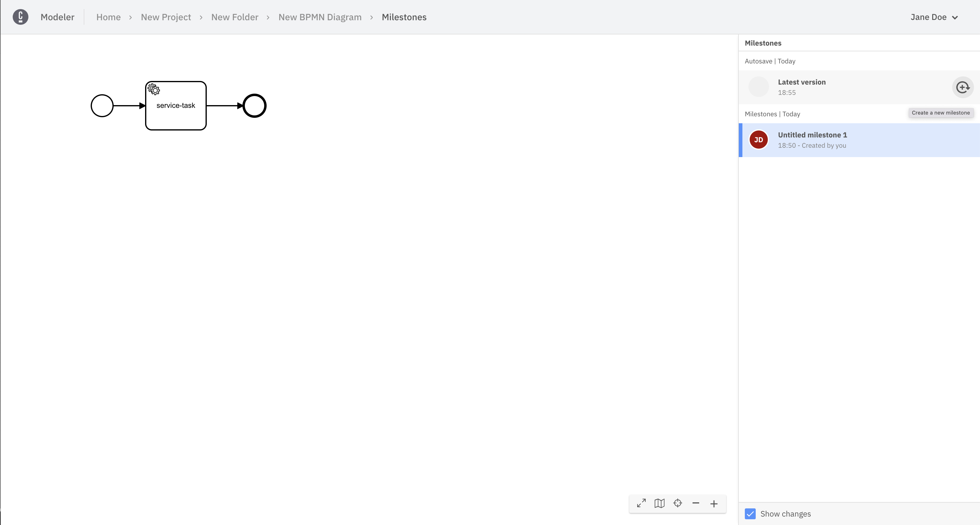Toggle fullscreen mode icon
The width and height of the screenshot is (980, 525).
coord(641,503)
